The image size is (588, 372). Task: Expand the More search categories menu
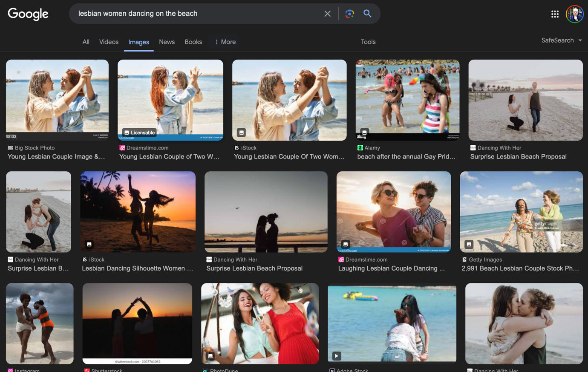click(x=224, y=42)
